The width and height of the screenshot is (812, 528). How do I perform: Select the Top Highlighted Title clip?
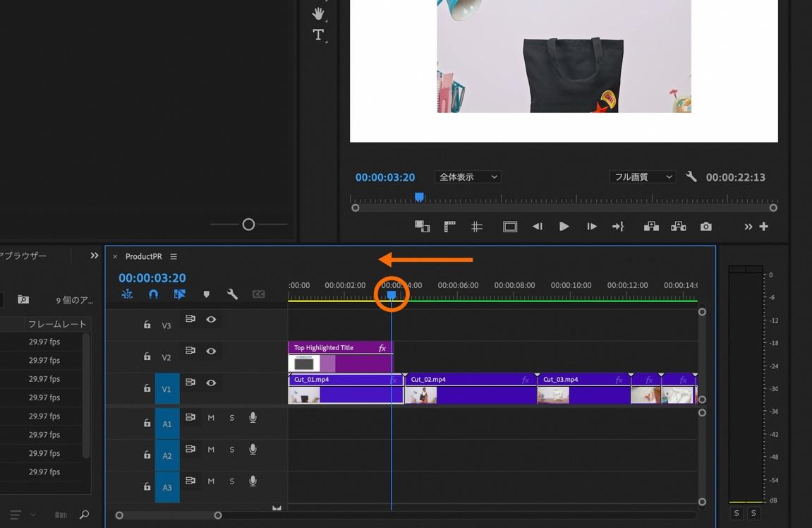tap(340, 356)
